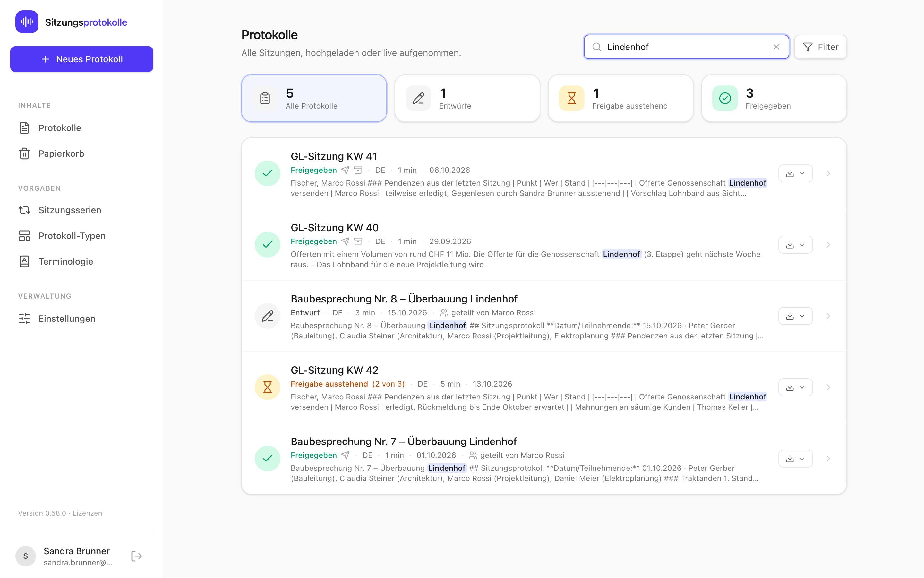The image size is (924, 578).
Task: Click the chevron arrow for Baubesprechung Nr. 7
Action: coord(828,458)
